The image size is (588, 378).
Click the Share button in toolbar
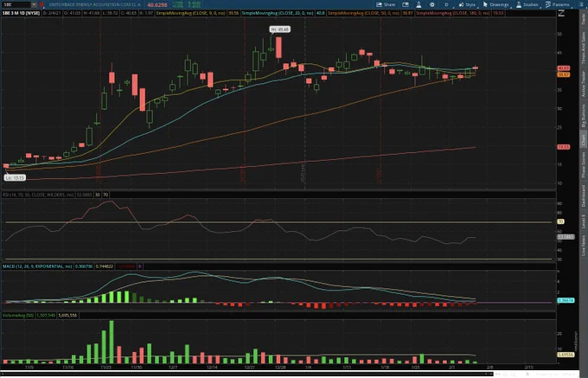pos(386,4)
